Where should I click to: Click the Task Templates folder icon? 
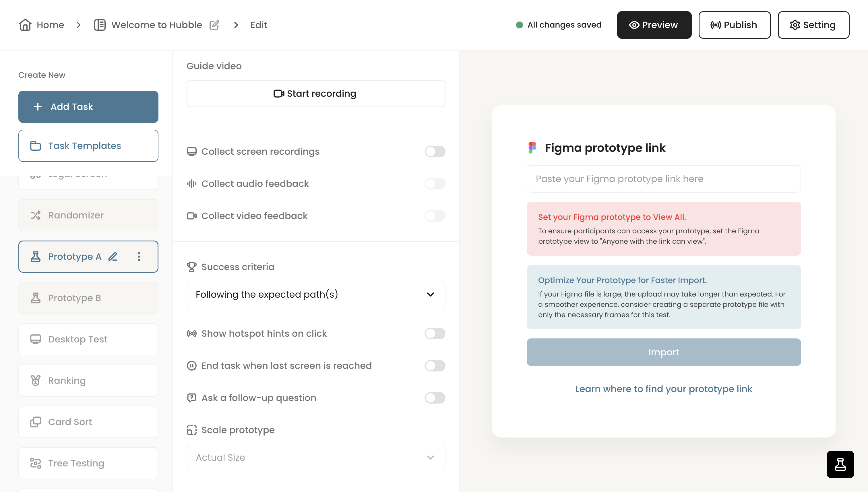[36, 146]
